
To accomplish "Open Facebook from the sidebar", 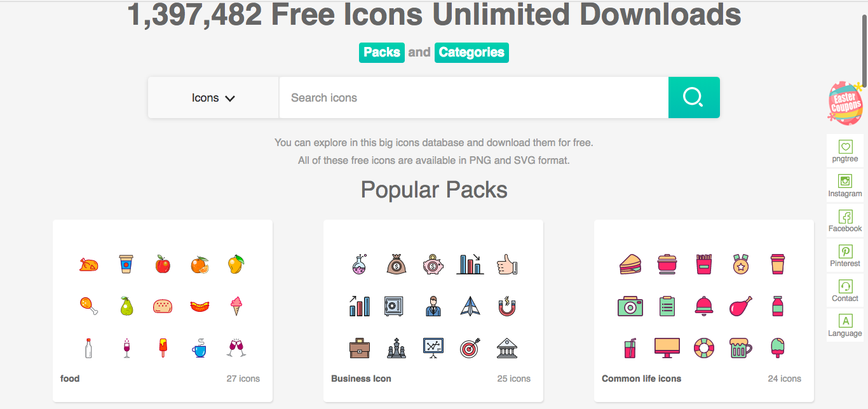I will pos(845,221).
